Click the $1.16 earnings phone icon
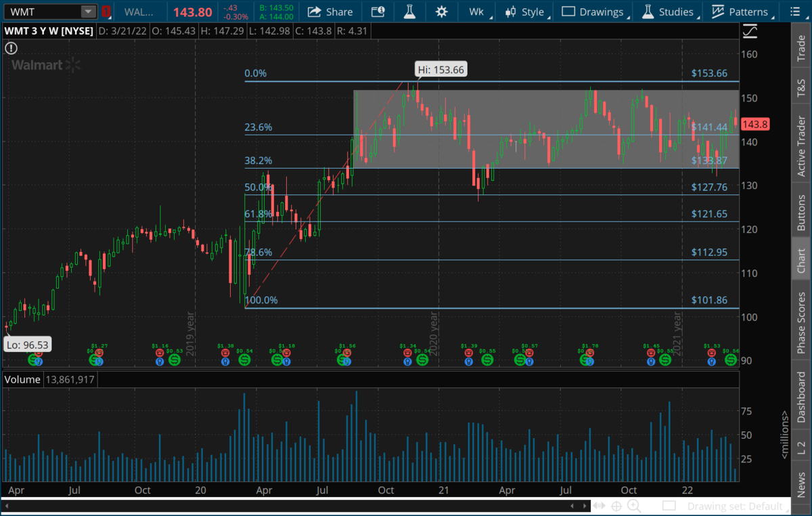812x516 pixels. [x=160, y=352]
